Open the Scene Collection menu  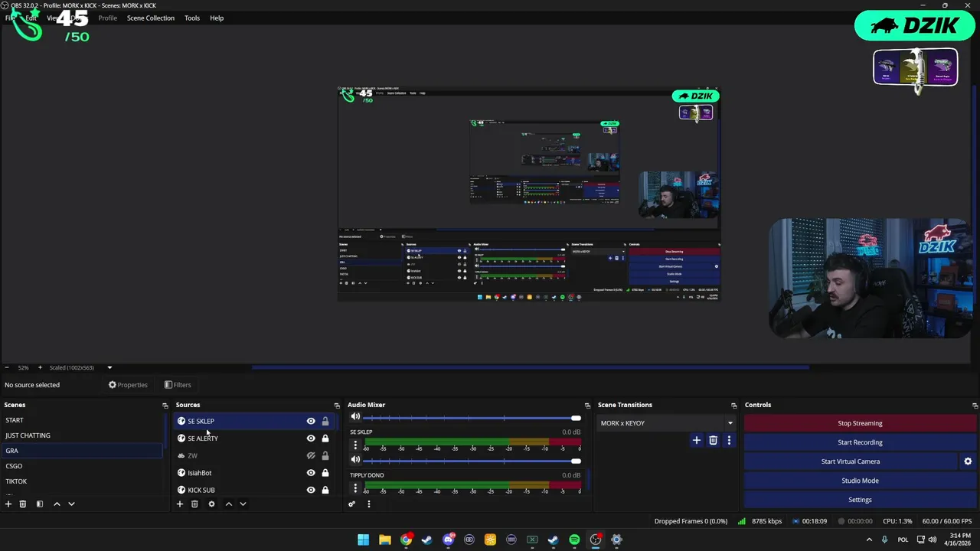(x=151, y=18)
